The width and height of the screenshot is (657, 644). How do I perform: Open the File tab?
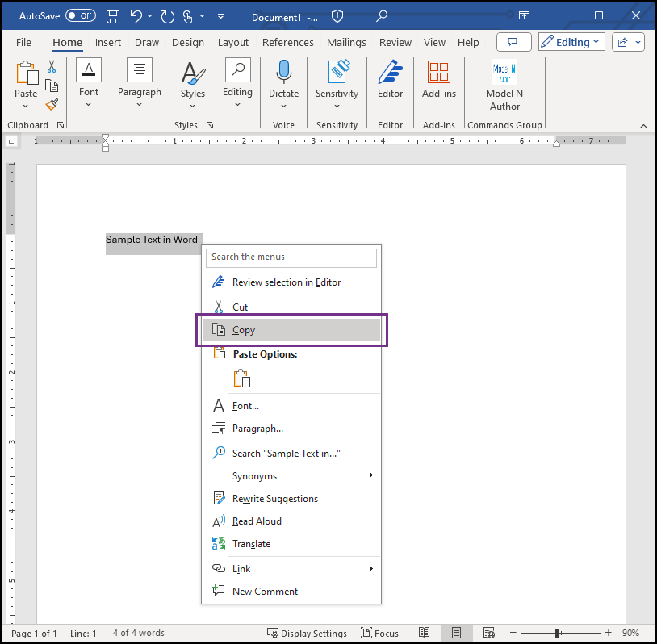(x=23, y=42)
